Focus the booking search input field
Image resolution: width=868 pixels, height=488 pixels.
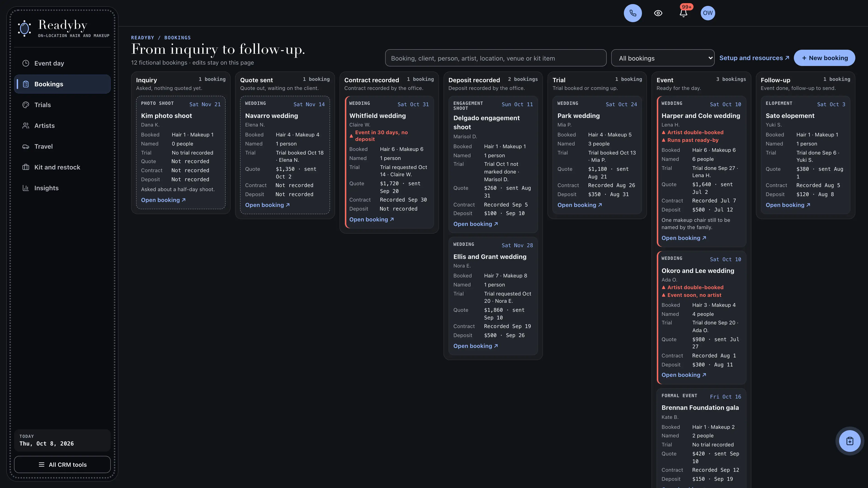click(496, 58)
